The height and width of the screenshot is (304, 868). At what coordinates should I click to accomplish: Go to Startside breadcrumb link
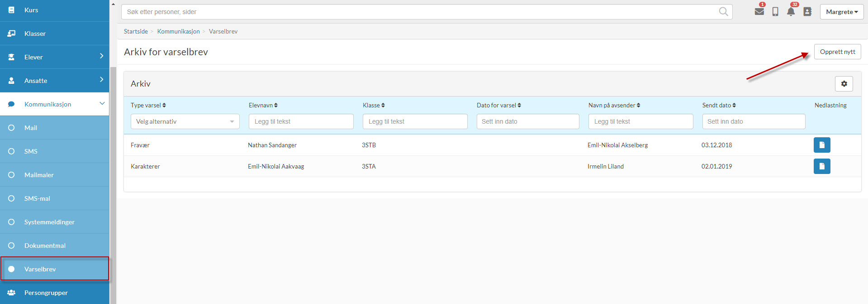tap(136, 31)
